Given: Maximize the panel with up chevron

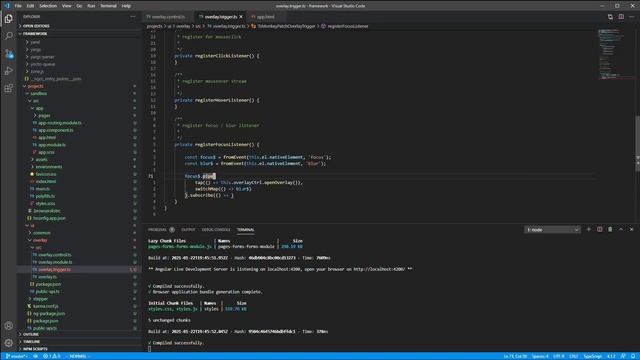Looking at the screenshot, I should click(x=621, y=229).
